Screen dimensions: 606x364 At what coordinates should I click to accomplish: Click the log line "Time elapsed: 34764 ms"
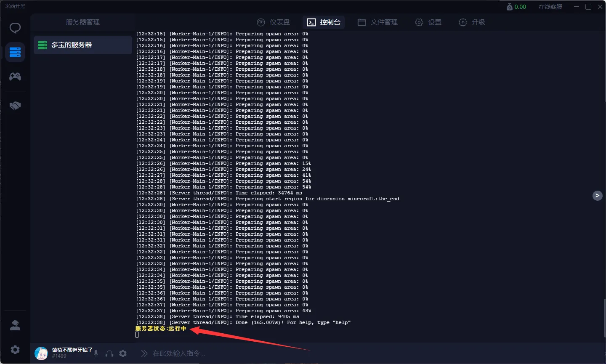[x=219, y=193]
